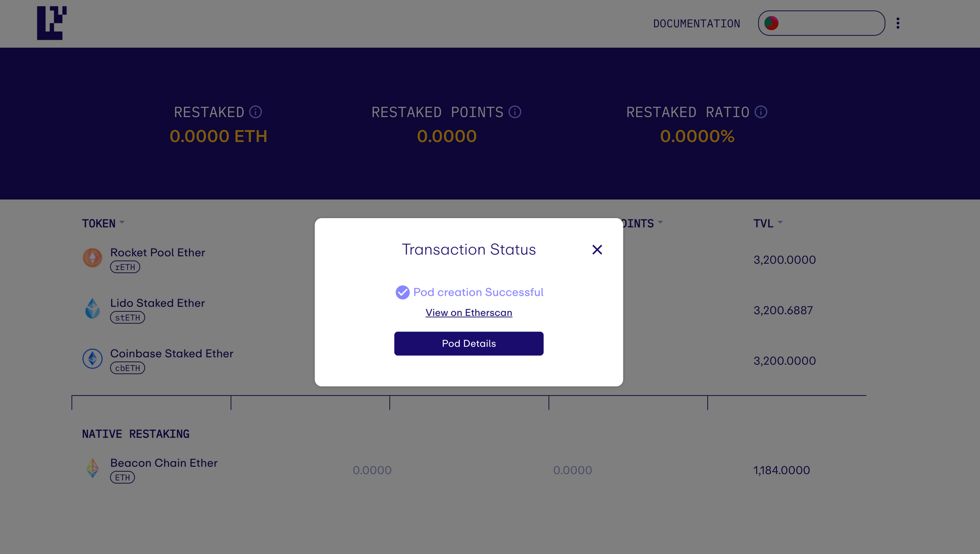Click the Beacon Chain Ether ETH icon
This screenshot has width=980, height=554.
tap(92, 468)
